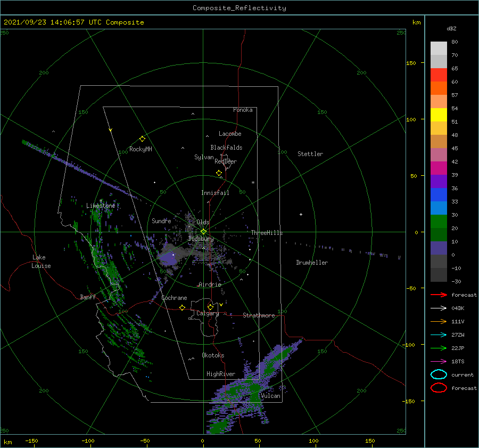Click the Composite_Reflectivity title
The image size is (479, 448).
coord(240,8)
